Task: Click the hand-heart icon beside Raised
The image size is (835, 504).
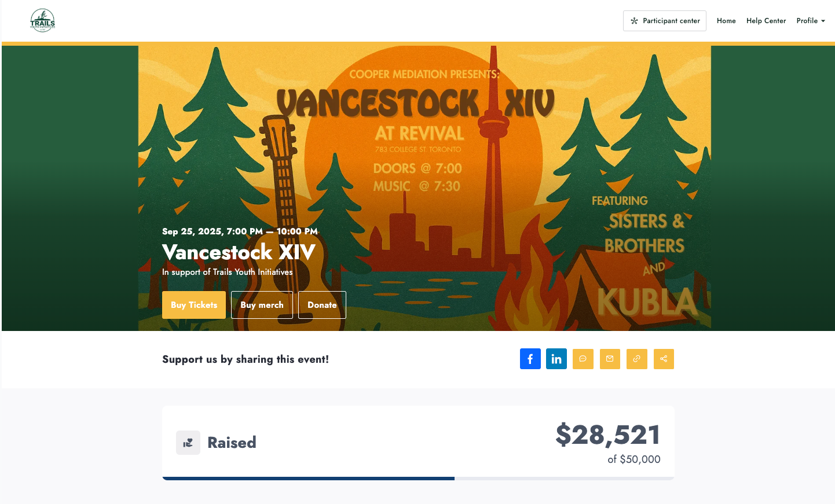Action: tap(188, 443)
